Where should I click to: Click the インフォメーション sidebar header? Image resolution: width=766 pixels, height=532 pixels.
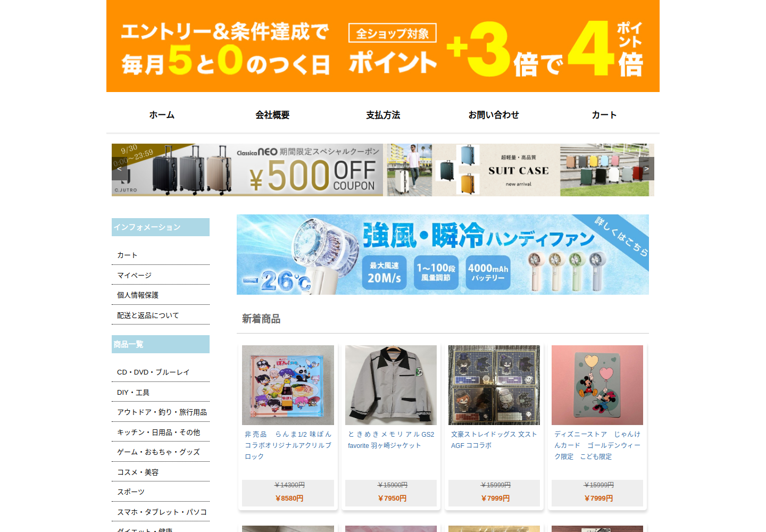point(161,227)
